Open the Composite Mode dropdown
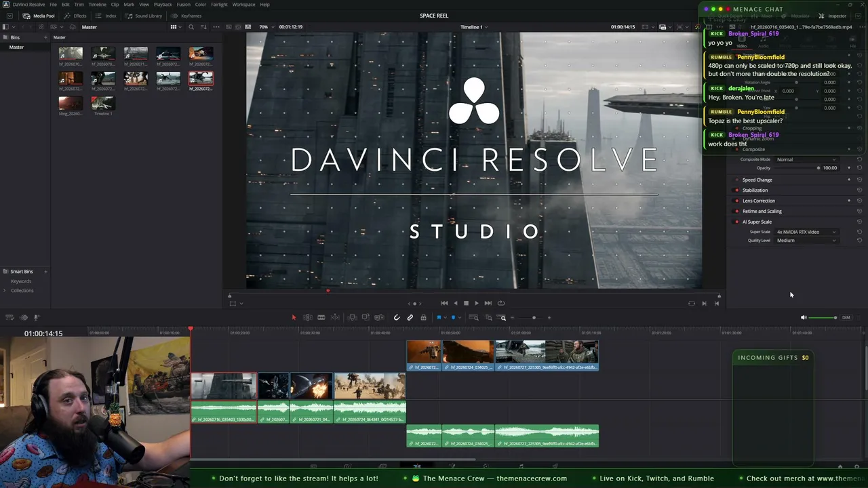Viewport: 868px width, 488px height. click(806, 159)
